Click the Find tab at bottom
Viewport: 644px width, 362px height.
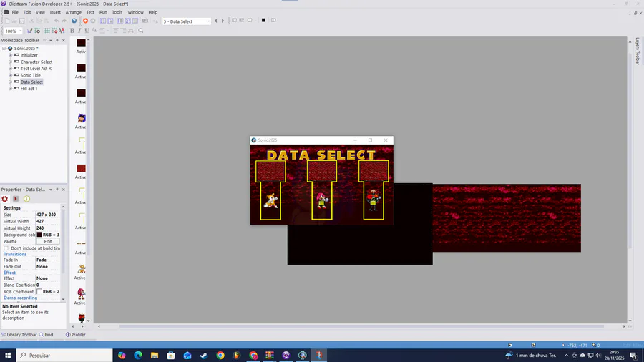47,335
